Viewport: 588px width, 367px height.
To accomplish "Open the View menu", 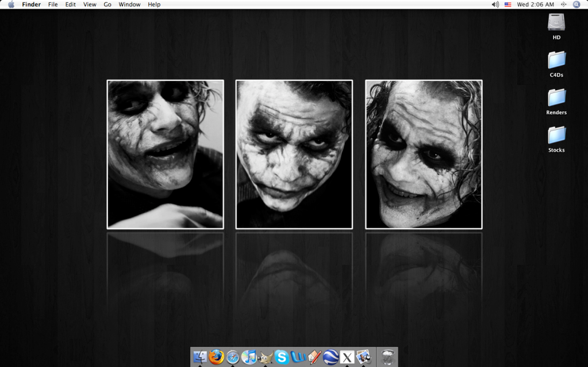I will pyautogui.click(x=90, y=5).
